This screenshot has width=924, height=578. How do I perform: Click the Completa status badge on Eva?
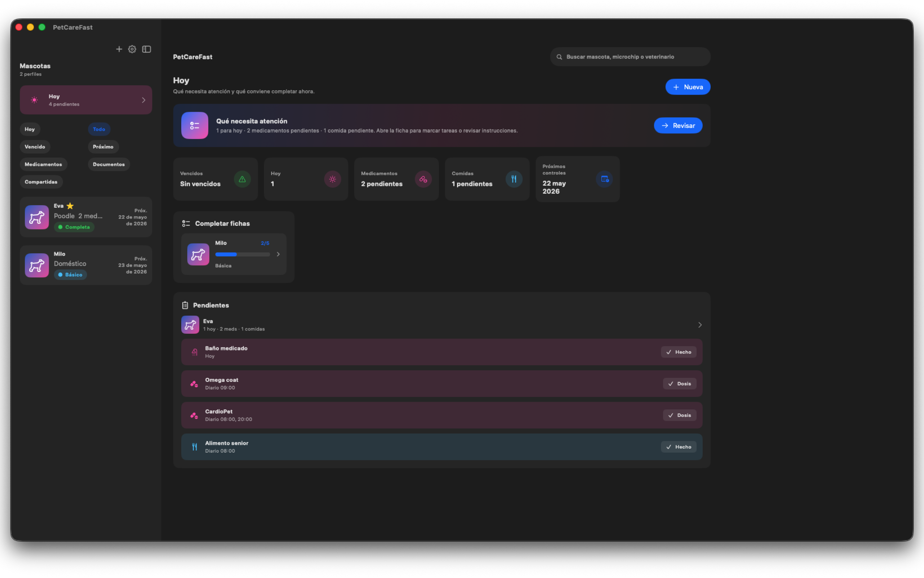click(x=74, y=227)
